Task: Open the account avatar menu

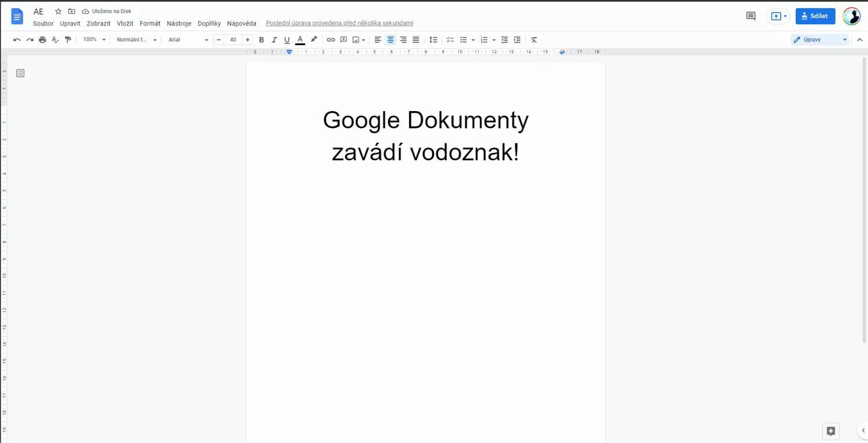Action: click(x=852, y=16)
